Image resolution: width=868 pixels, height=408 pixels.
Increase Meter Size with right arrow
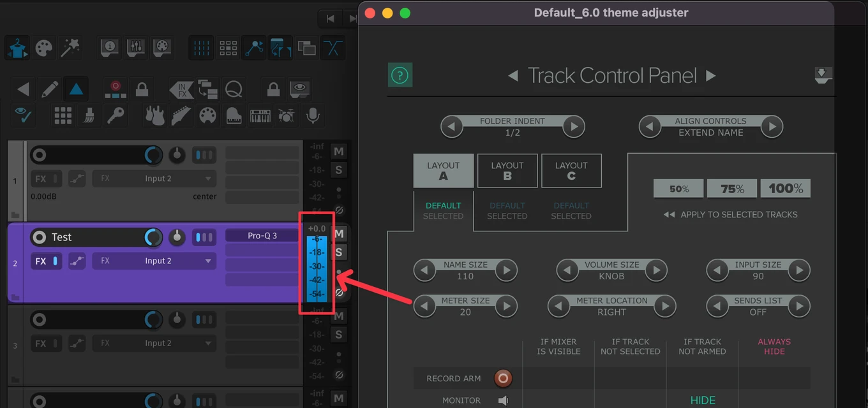pyautogui.click(x=506, y=306)
